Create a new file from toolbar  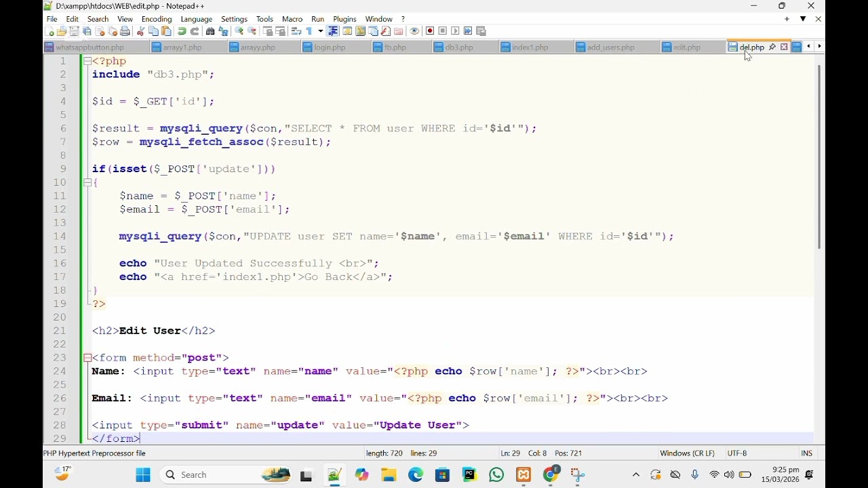click(50, 31)
